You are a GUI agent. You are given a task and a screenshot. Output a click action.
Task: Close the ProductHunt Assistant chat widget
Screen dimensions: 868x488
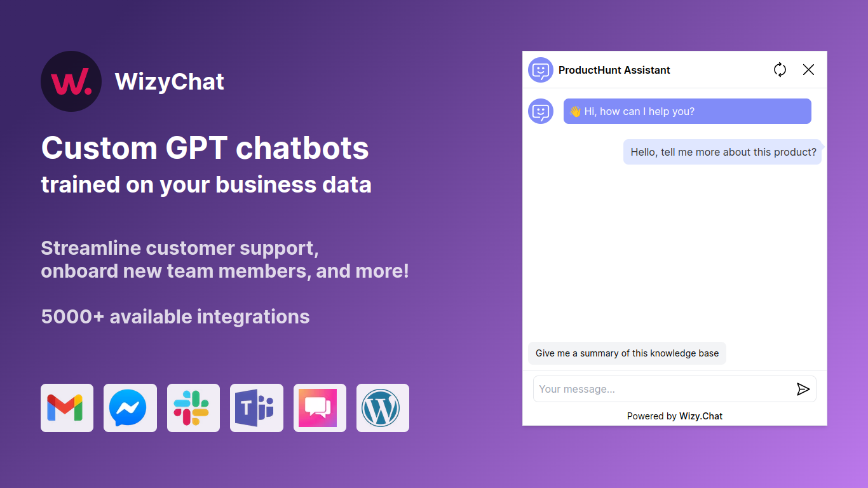[808, 70]
